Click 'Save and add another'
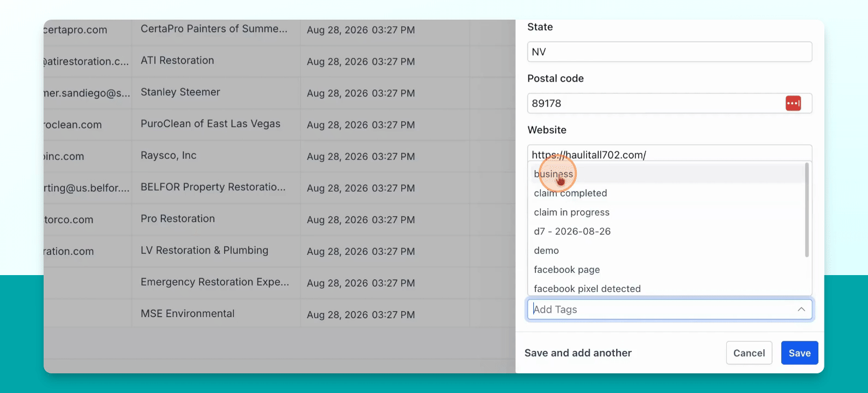This screenshot has width=868, height=393. (578, 353)
